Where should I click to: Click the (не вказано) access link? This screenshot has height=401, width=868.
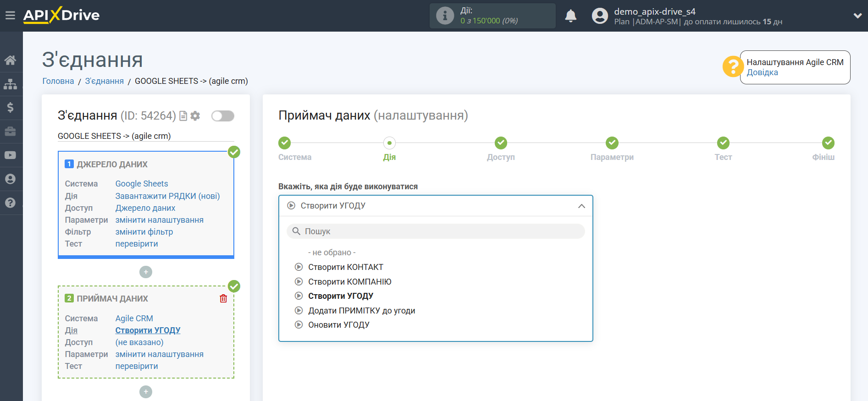coord(139,342)
